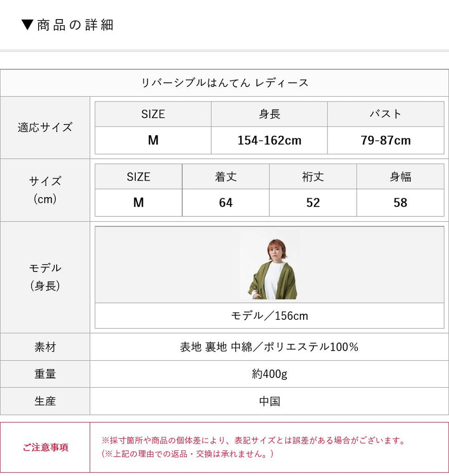
Task: Click the 身幅 value 58
Action: pos(400,203)
